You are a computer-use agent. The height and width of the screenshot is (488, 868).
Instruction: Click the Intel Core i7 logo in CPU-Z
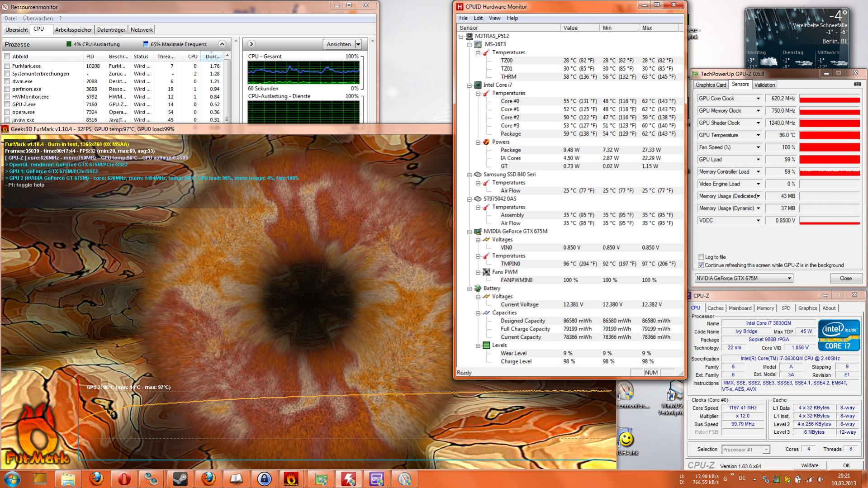[839, 335]
